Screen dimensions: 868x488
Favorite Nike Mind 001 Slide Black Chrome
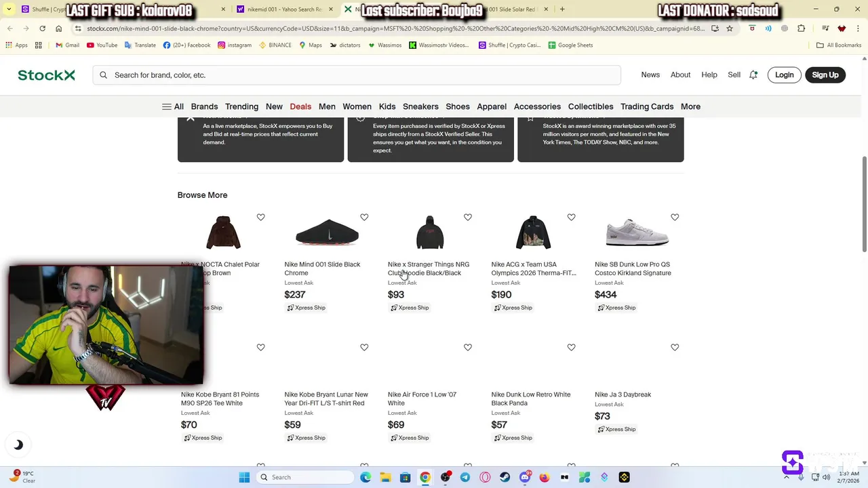pyautogui.click(x=364, y=217)
